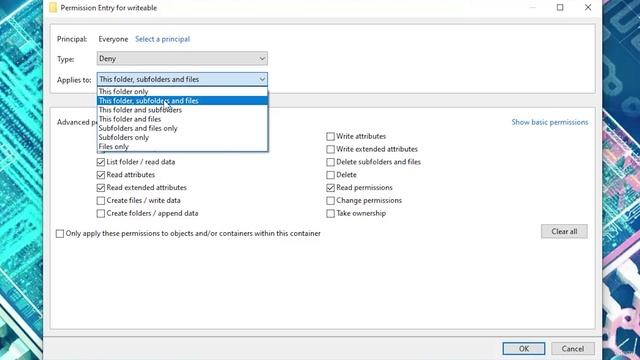This screenshot has width=640, height=360.
Task: Check Write extended attributes box
Action: click(x=331, y=149)
